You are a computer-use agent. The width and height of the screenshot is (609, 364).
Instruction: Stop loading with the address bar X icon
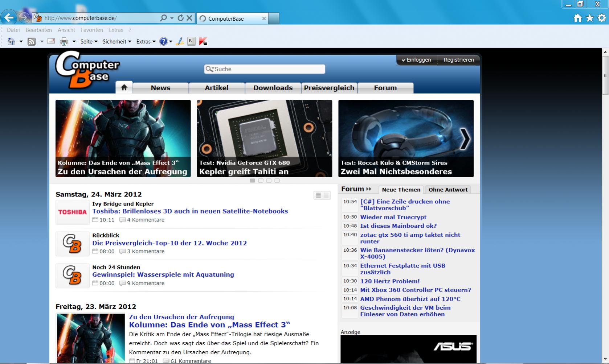click(189, 18)
